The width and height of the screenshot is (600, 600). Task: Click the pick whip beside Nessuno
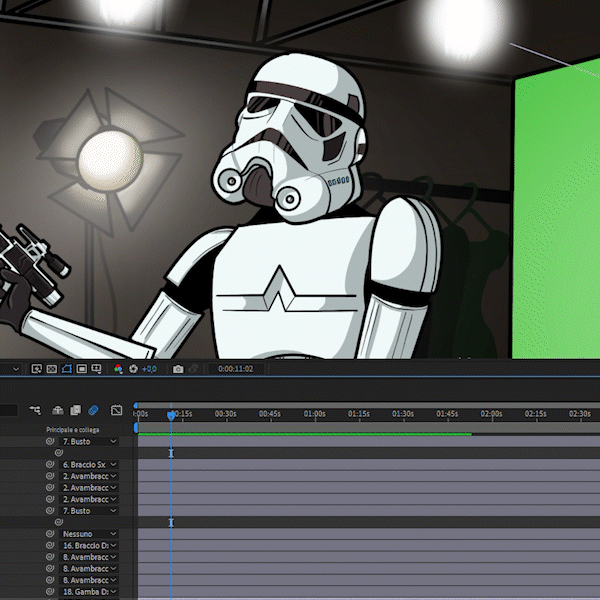pos(50,534)
